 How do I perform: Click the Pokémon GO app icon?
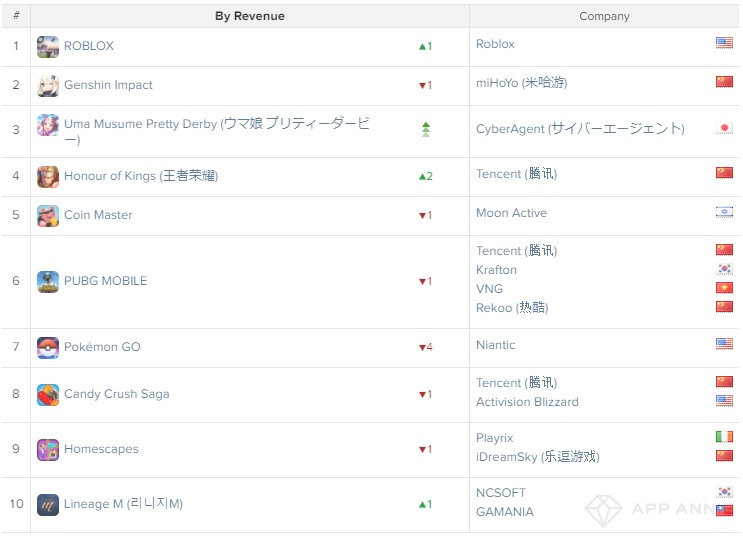(48, 347)
